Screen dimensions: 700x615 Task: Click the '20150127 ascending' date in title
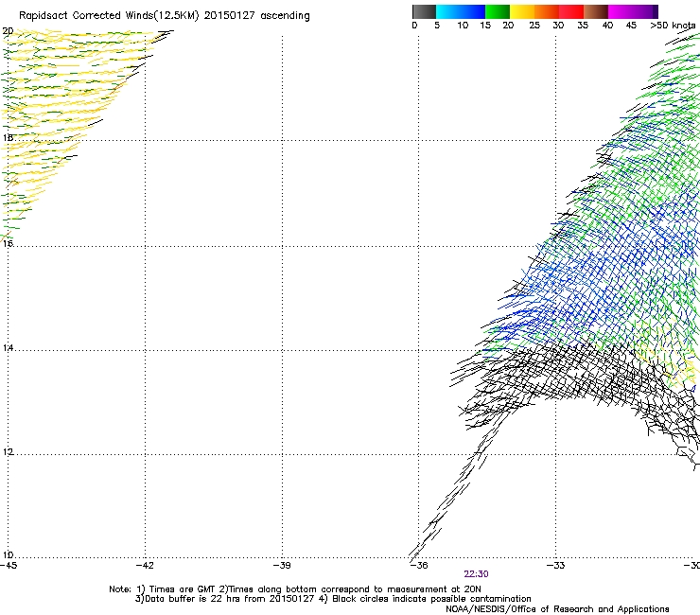[256, 16]
